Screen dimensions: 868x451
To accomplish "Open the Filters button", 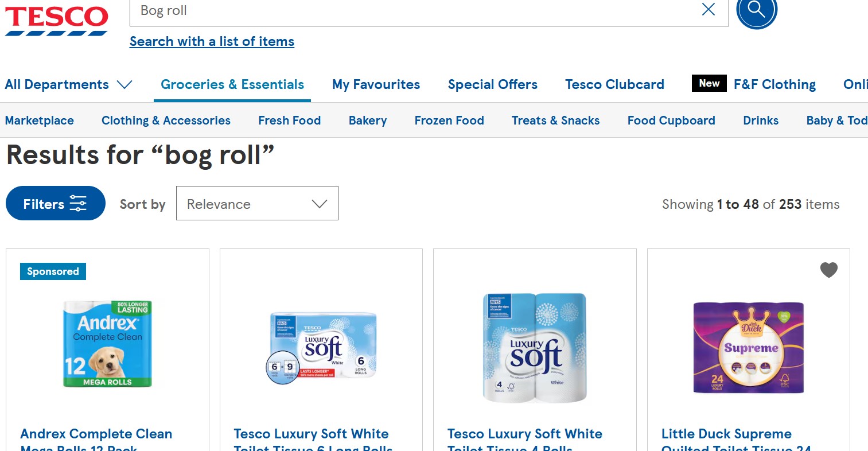I will coord(56,203).
